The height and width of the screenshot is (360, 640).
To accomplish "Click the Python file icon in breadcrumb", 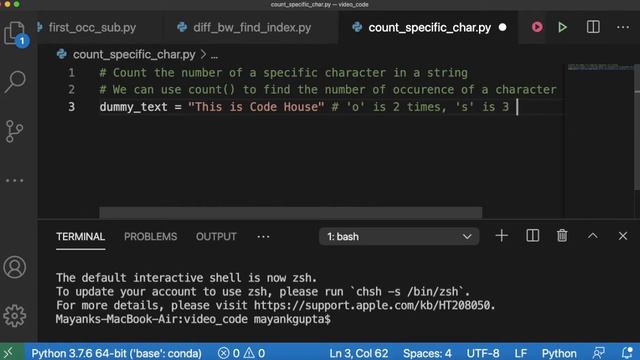I will pos(62,54).
